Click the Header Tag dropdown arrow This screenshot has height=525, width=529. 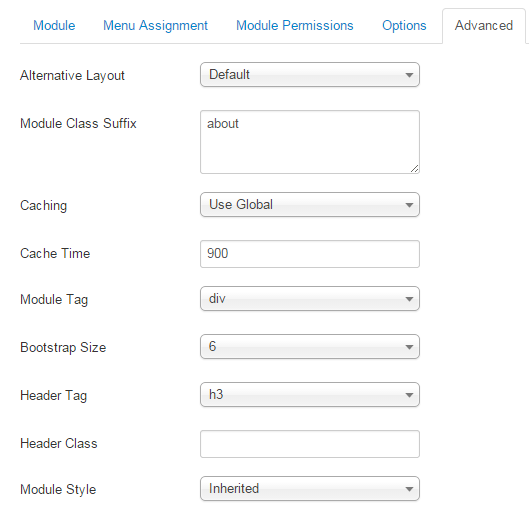click(x=409, y=395)
